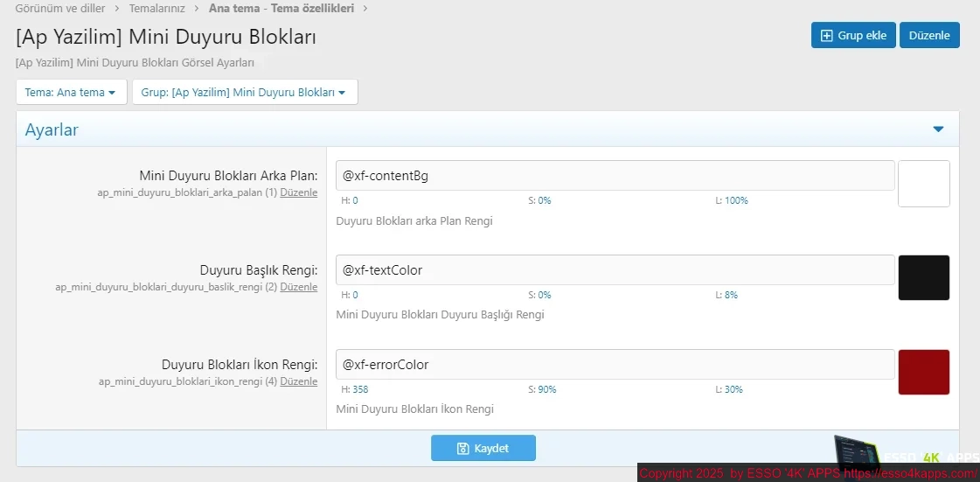This screenshot has width=980, height=482.
Task: Click Düzenle link under ikon_rengi property
Action: click(x=299, y=381)
